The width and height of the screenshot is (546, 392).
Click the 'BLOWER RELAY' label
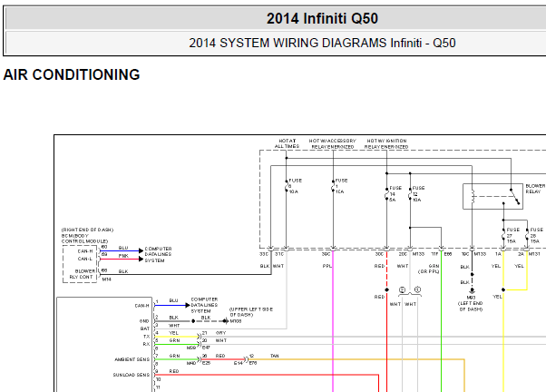[535, 189]
